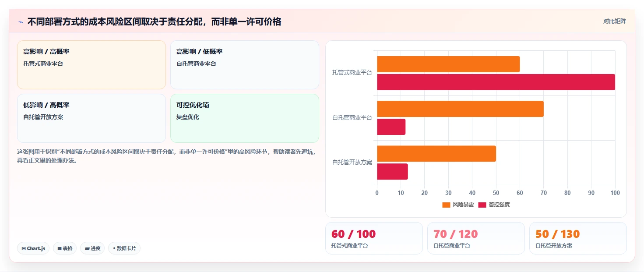Screen dimensions: 644x272
Task: Select the 高影响 / 高概率 quadrant card
Action: click(x=91, y=65)
